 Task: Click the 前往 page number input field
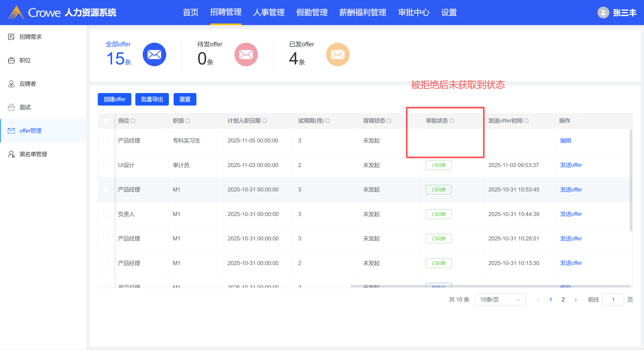pos(613,299)
